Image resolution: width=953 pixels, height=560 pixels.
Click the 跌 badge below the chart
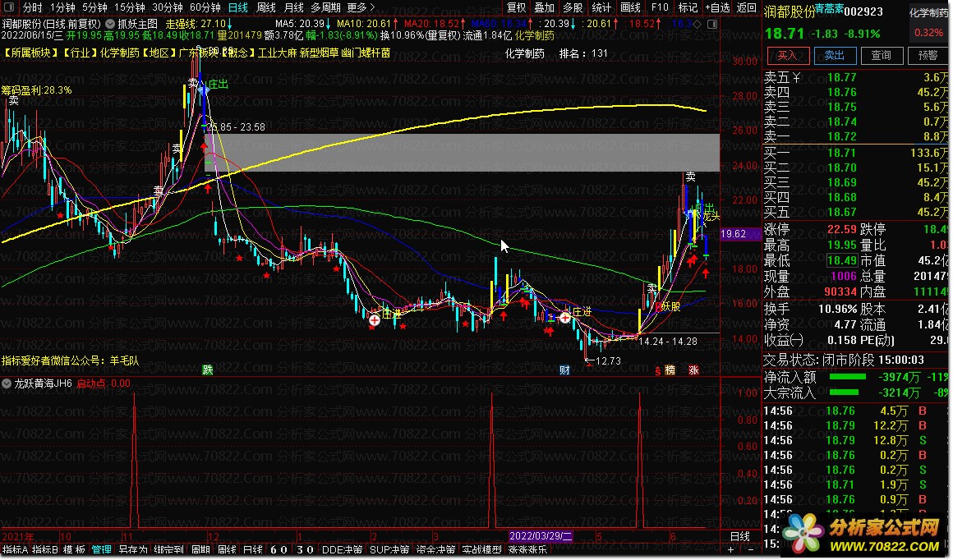[208, 370]
